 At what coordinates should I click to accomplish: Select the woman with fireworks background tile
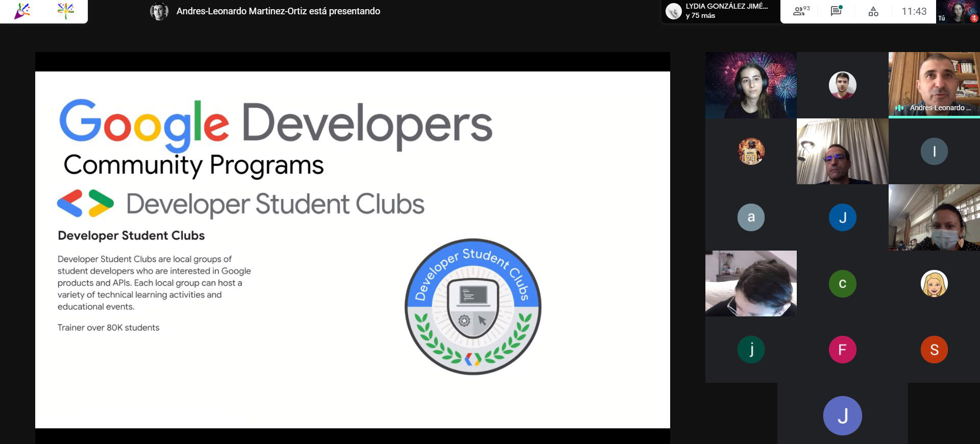[751, 85]
